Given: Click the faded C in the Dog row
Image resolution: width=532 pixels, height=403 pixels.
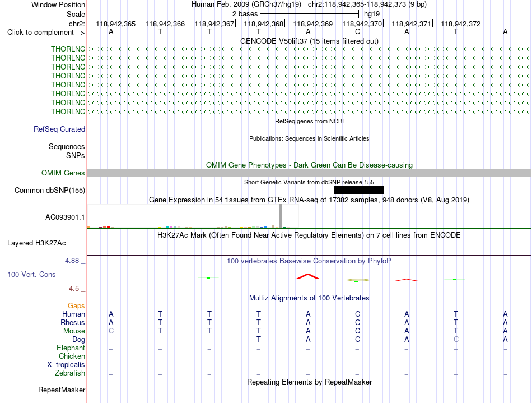Looking at the screenshot, I should coord(456,339).
